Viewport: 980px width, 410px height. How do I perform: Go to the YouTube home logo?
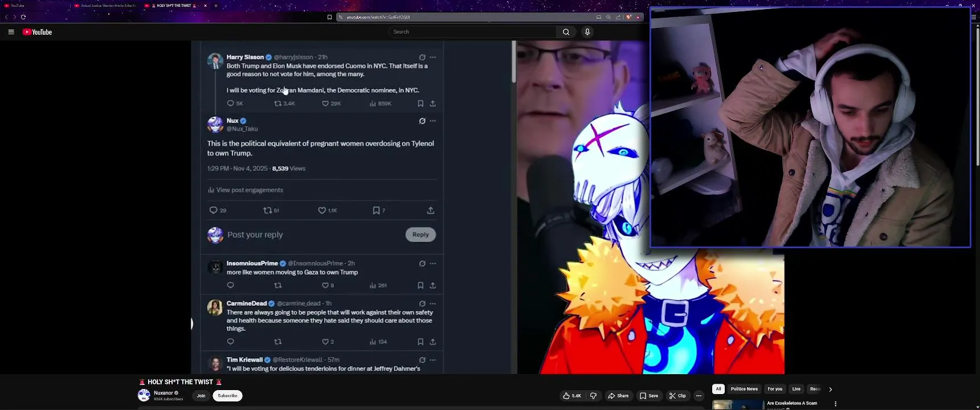(37, 32)
